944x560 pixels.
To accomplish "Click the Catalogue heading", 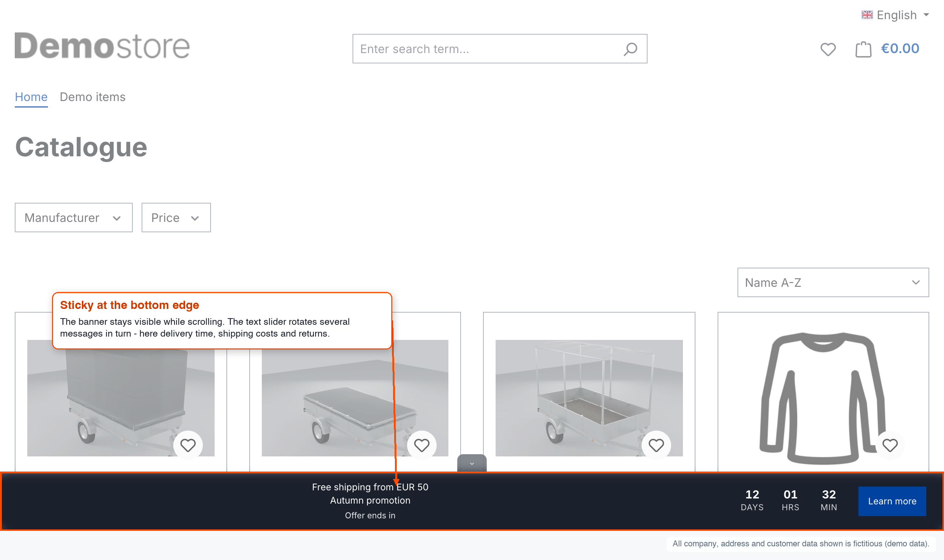I will point(81,147).
